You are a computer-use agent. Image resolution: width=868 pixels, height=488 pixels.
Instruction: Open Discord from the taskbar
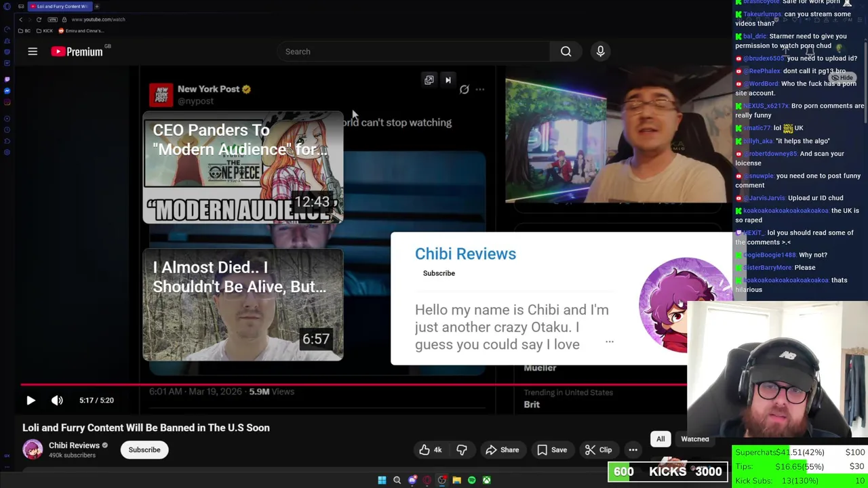click(412, 480)
